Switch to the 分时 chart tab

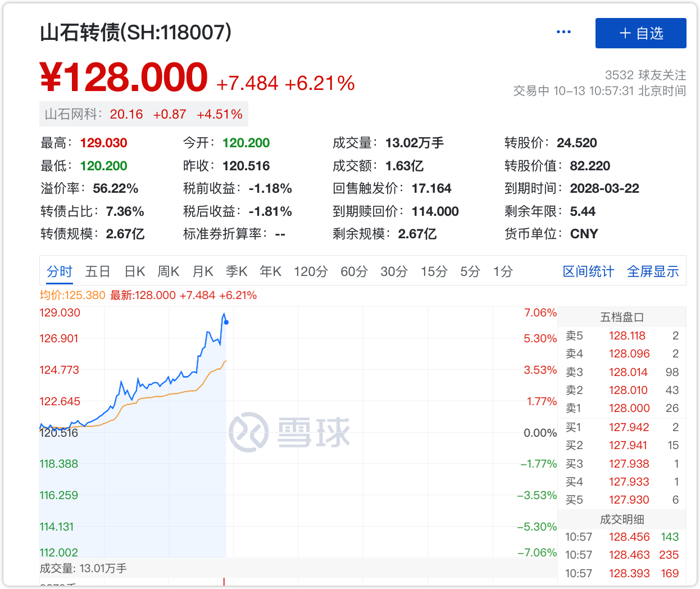click(x=60, y=272)
